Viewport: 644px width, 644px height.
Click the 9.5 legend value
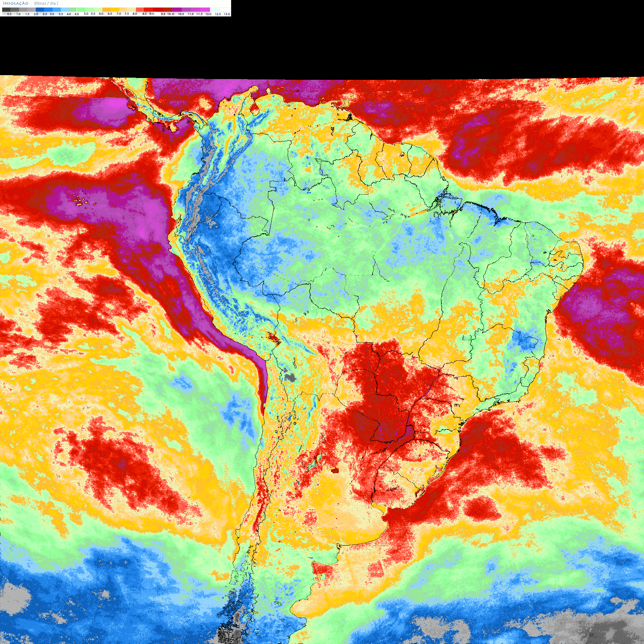tap(163, 14)
